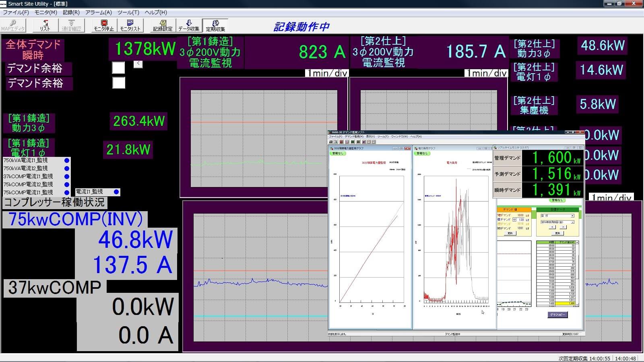Open 記録設定 recording settings icon
The image size is (644, 362).
163,25
